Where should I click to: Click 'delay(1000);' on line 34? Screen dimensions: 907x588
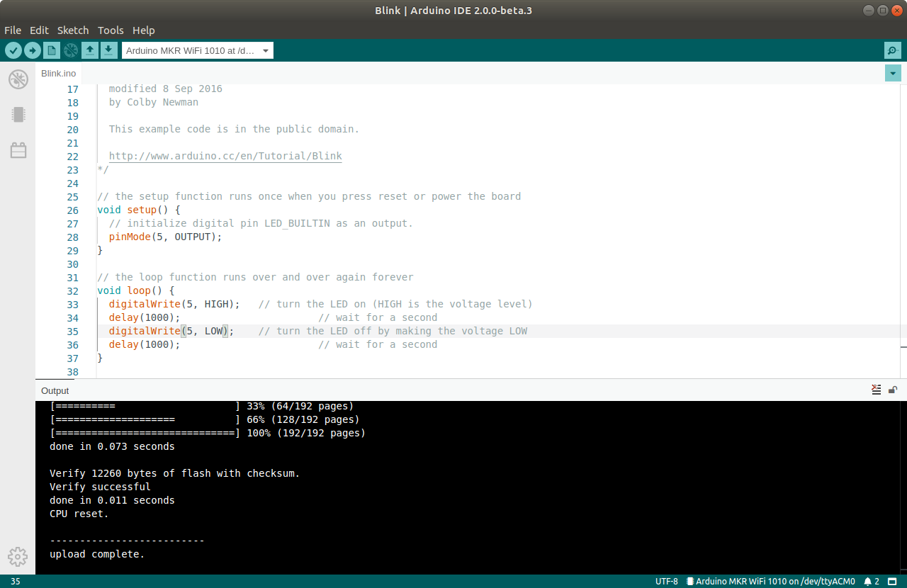pos(145,317)
